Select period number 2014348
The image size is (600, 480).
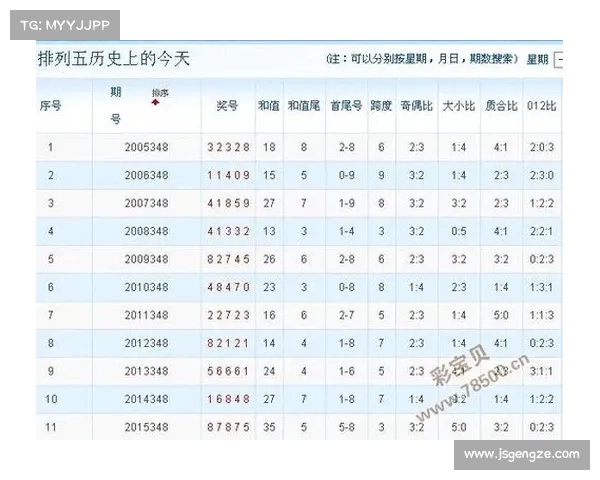point(146,399)
